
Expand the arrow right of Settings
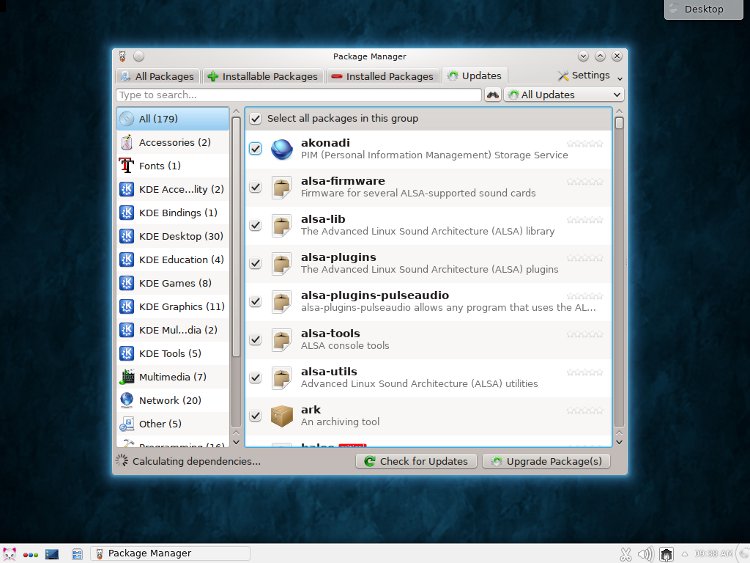(x=620, y=78)
